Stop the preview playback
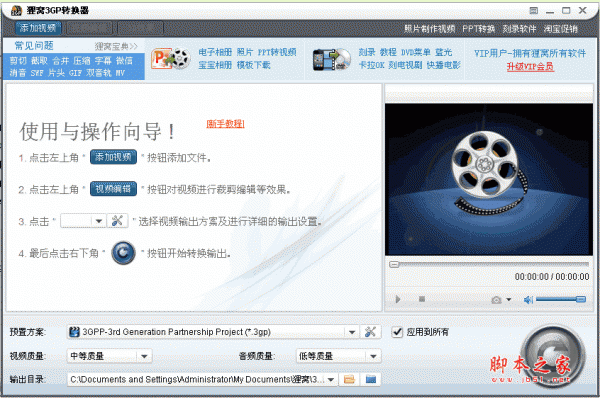This screenshot has height=398, width=600. click(x=422, y=299)
